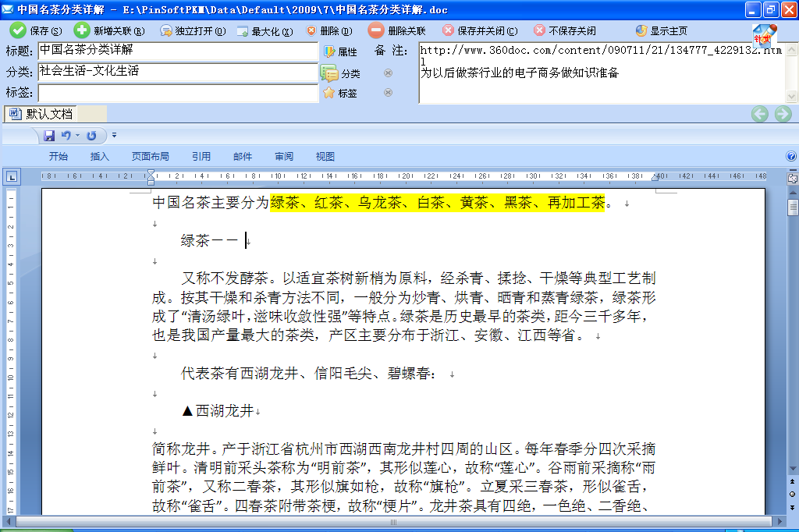Viewport: 799px width, 532px height.
Task: Clear the category with the 分类 X icon
Action: [x=388, y=73]
